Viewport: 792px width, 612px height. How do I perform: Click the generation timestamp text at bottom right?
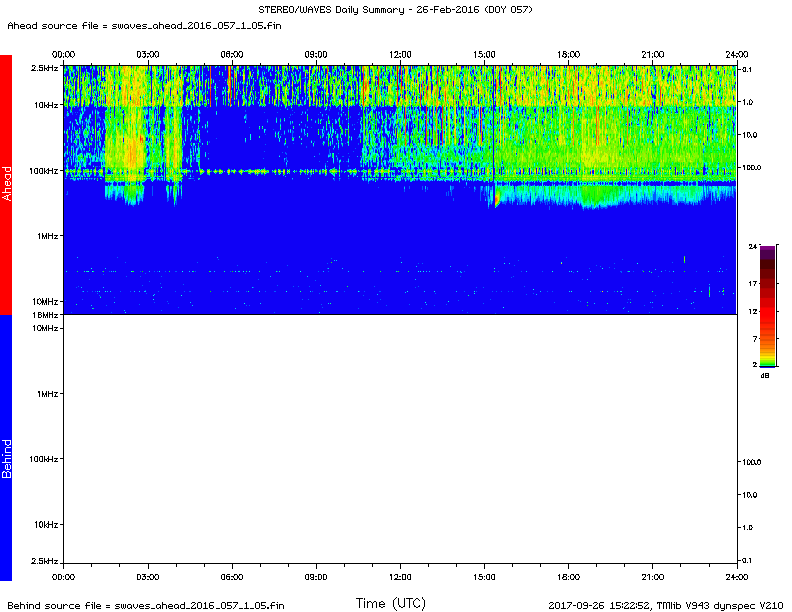666,605
